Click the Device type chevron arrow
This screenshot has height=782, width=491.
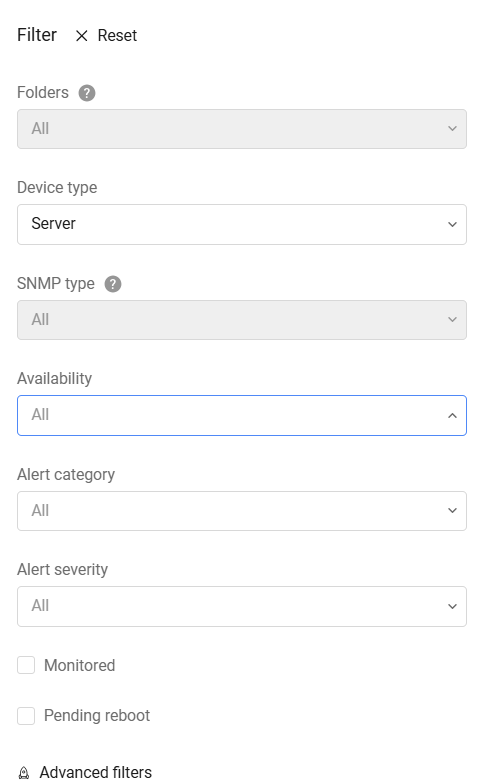(452, 224)
